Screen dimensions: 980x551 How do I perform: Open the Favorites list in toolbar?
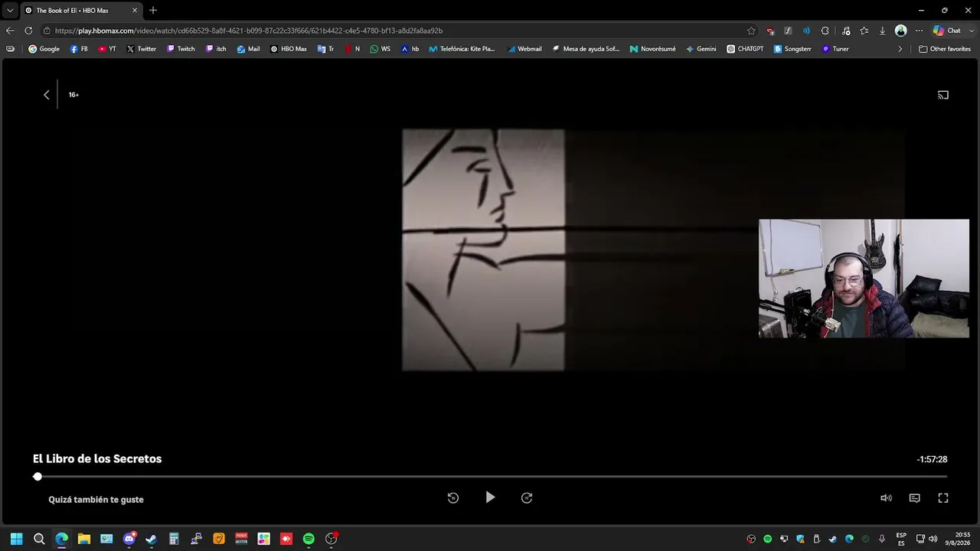pyautogui.click(x=864, y=31)
